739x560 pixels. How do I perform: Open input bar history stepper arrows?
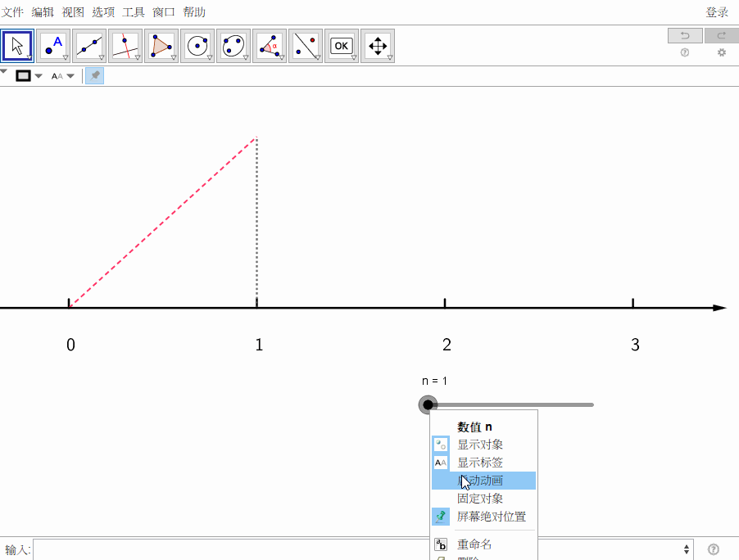(687, 549)
